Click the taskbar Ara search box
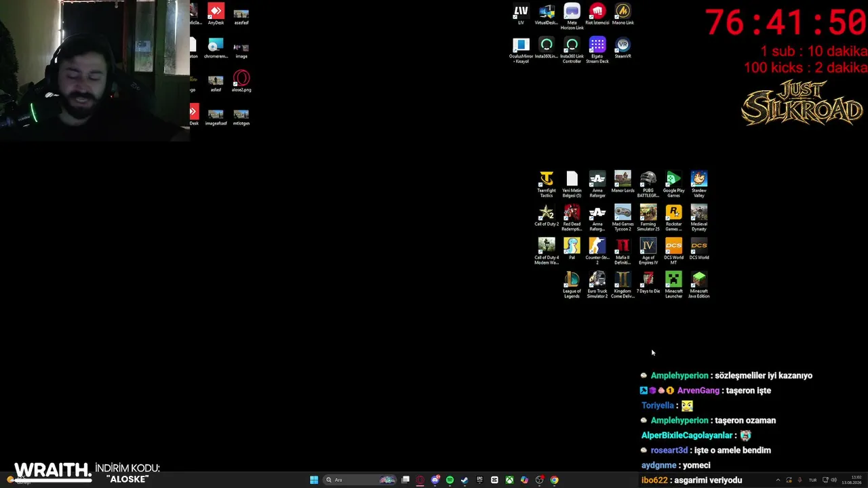 (x=359, y=480)
